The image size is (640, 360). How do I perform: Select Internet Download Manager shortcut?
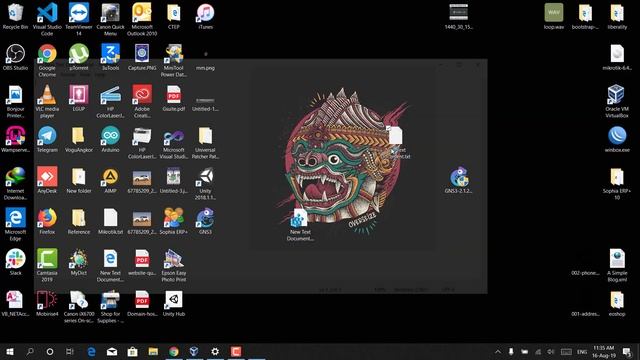tap(15, 183)
